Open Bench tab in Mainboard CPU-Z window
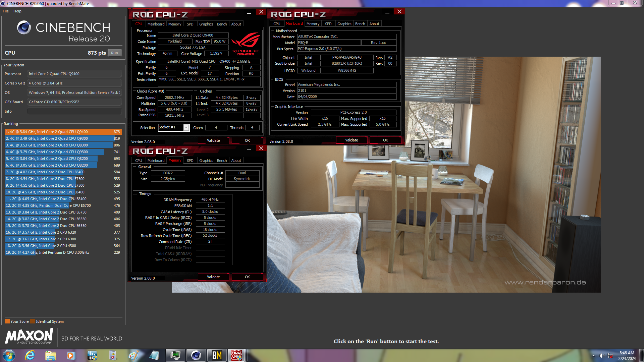The height and width of the screenshot is (362, 644). pyautogui.click(x=360, y=24)
